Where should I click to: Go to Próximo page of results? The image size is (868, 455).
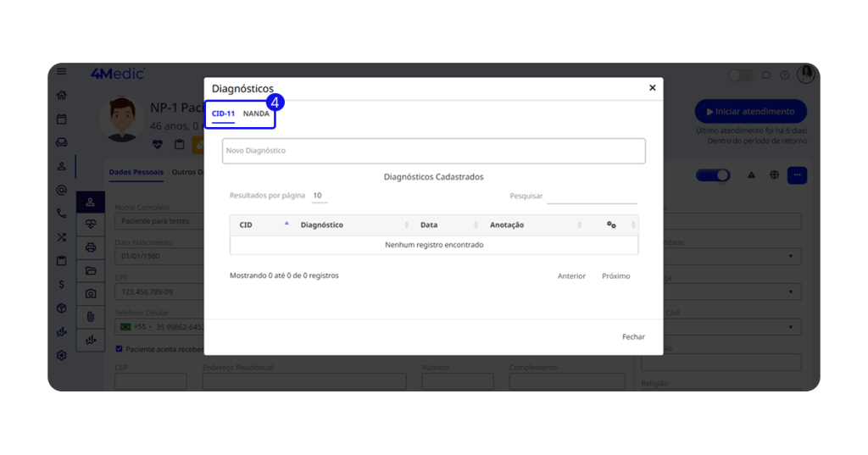(615, 276)
